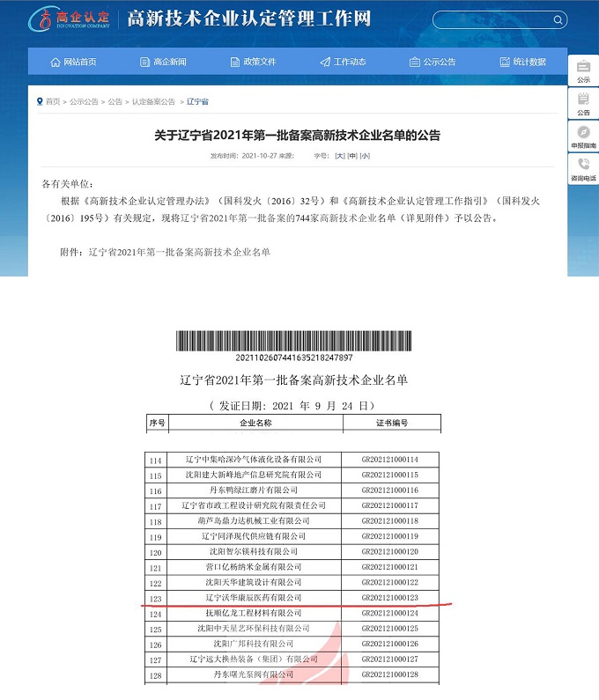Click 首页 in the breadcrumb

point(53,102)
